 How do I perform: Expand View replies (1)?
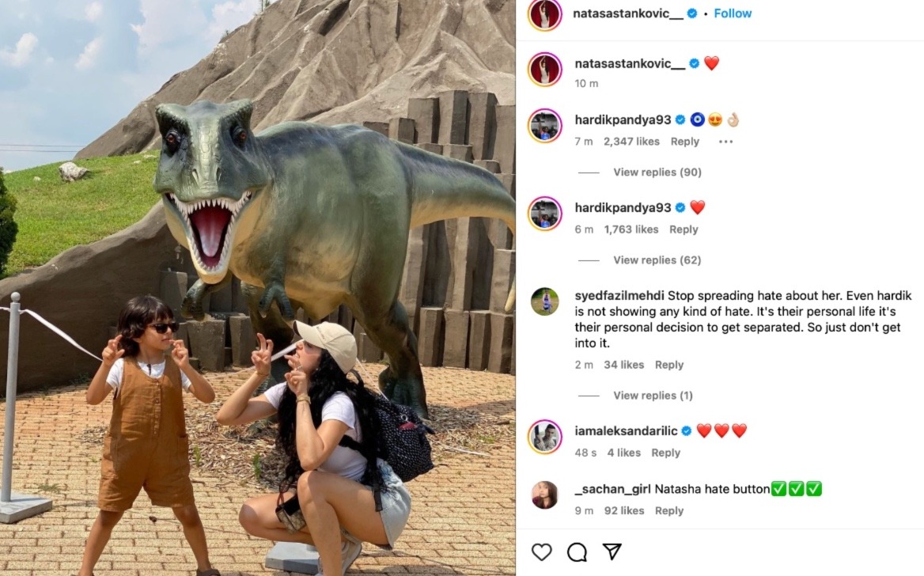[653, 396]
